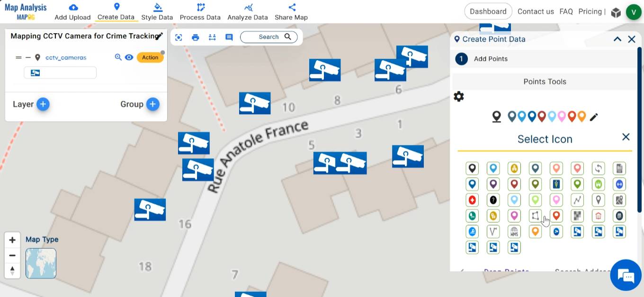The width and height of the screenshot is (644, 297).
Task: Open the map comments tool
Action: pyautogui.click(x=229, y=37)
